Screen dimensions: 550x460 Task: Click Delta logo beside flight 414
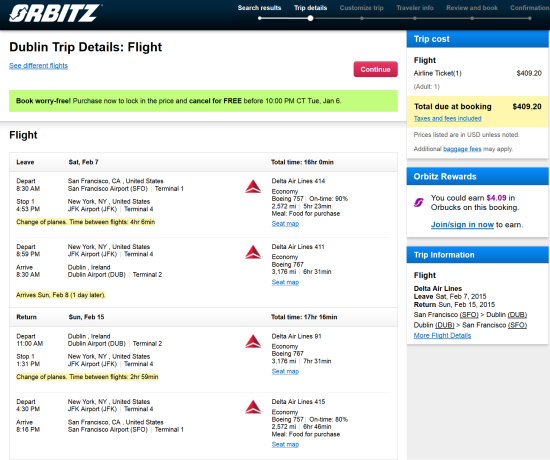click(x=253, y=187)
